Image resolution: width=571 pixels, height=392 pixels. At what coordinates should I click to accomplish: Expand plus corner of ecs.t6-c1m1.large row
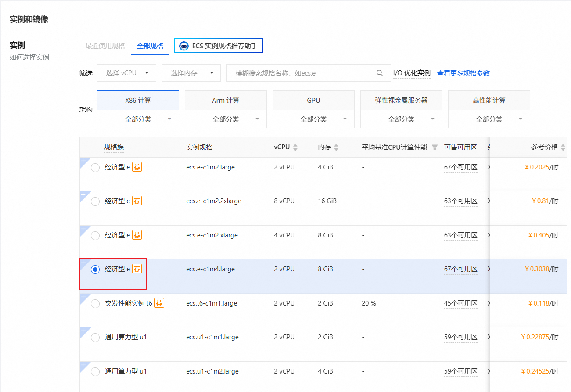tap(83, 297)
